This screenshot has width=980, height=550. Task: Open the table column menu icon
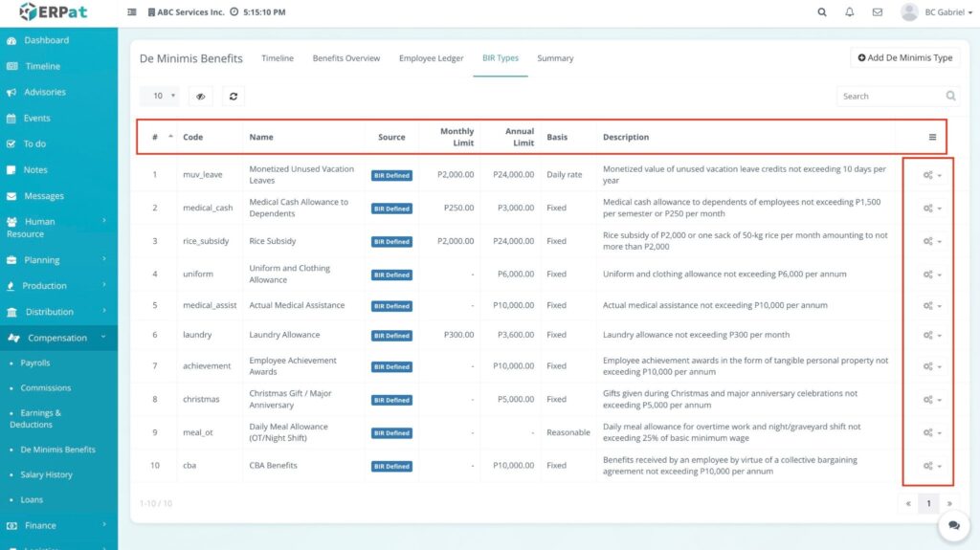pos(932,137)
